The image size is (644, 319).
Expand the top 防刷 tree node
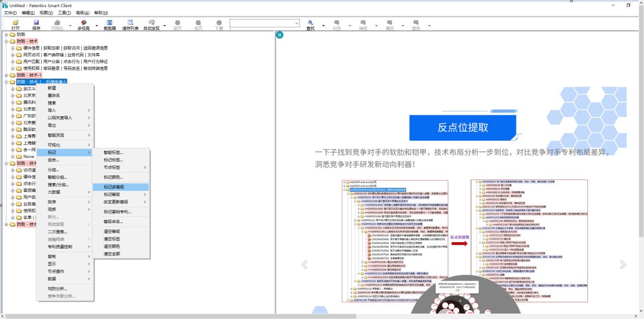[6, 35]
